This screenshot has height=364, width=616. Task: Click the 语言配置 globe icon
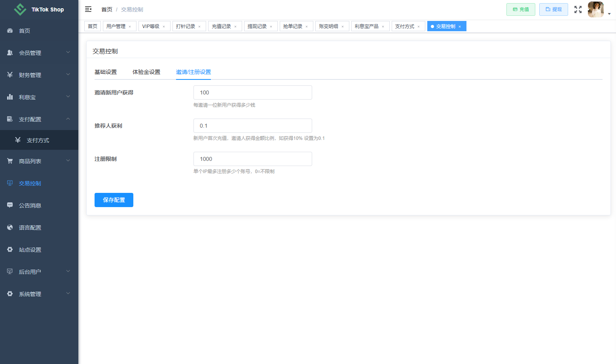click(x=10, y=227)
